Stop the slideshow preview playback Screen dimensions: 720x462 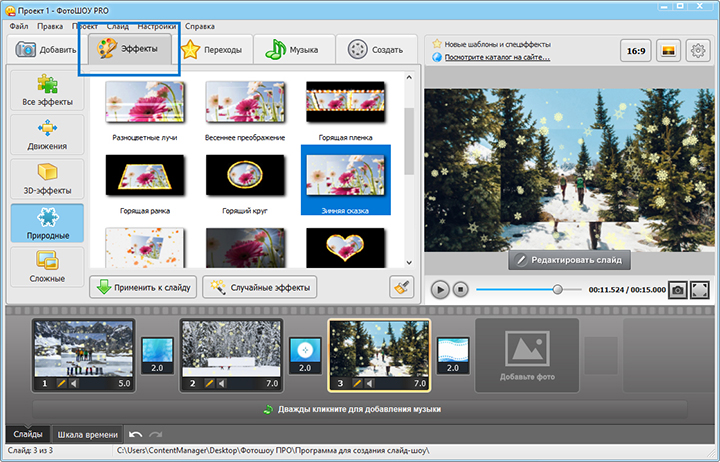[x=461, y=289]
